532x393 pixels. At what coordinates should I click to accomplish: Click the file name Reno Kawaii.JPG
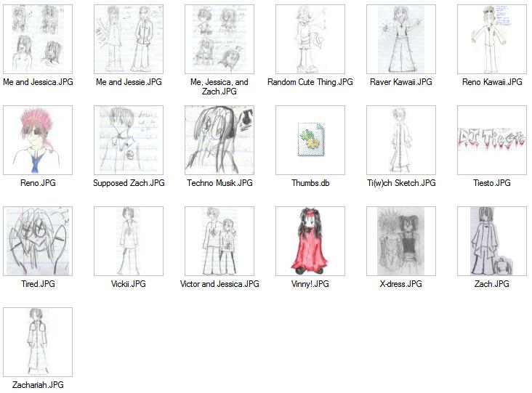point(492,82)
